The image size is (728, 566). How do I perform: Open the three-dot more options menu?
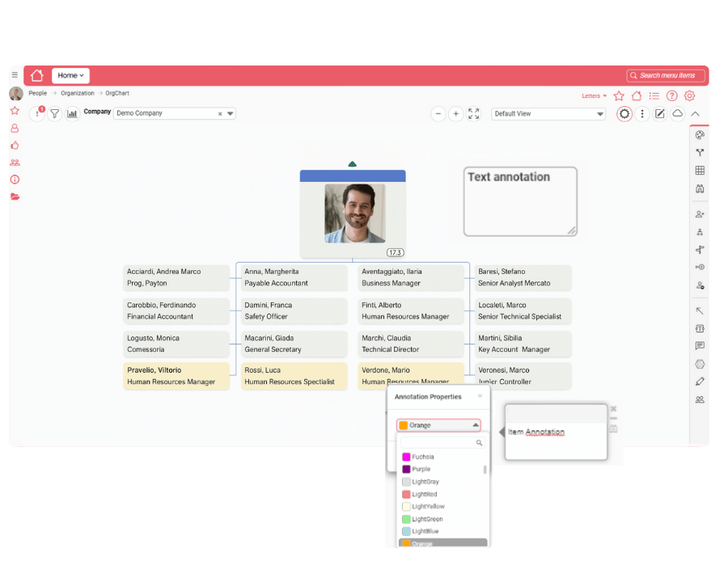[x=642, y=114]
